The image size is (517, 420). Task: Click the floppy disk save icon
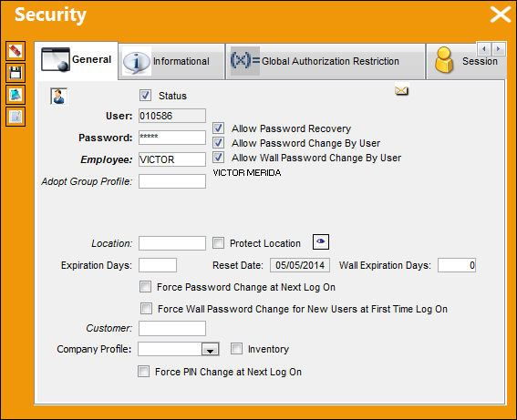[16, 73]
